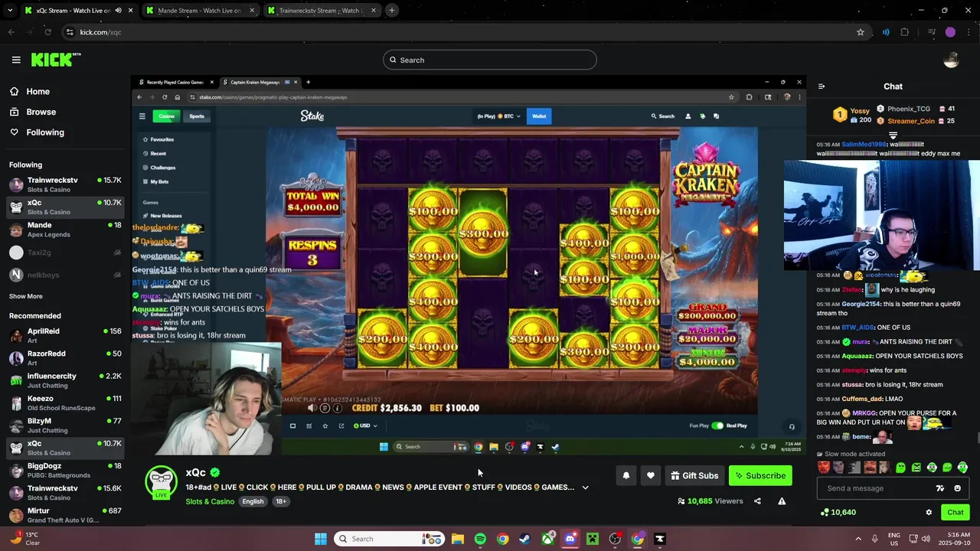The image size is (980, 551).
Task: Expand the stream title chevron
Action: coord(585,487)
